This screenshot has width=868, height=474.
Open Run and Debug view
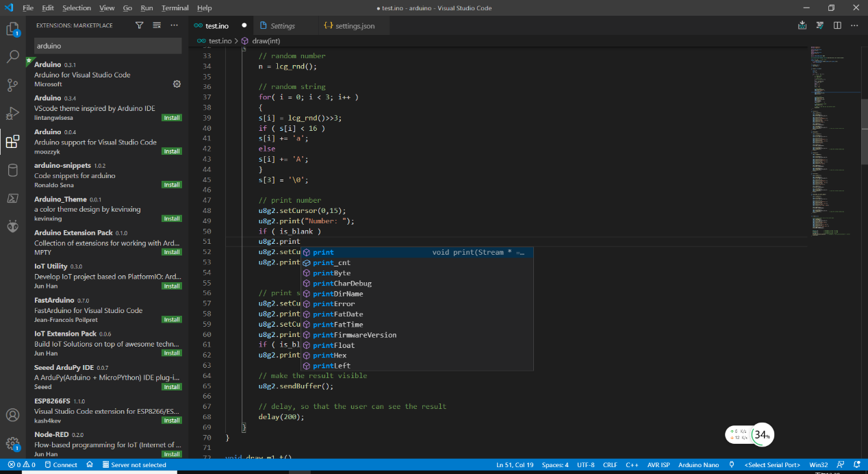[x=12, y=113]
